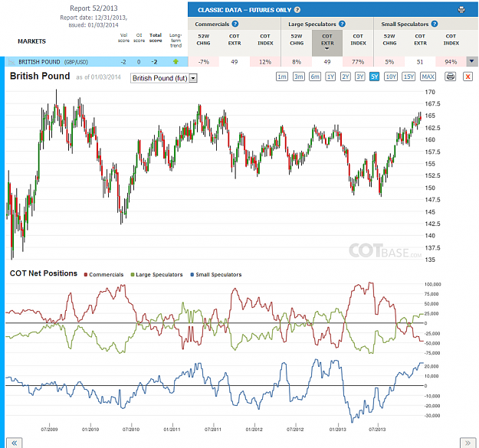This screenshot has height=448, width=479.
Task: Toggle Small Speculators series in legend
Action: point(216,274)
